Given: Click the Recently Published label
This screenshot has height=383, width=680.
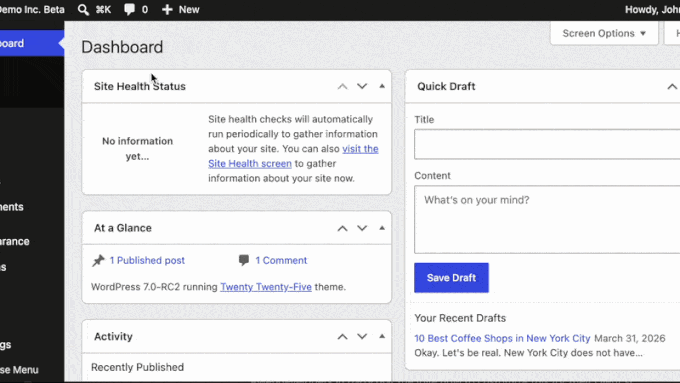Looking at the screenshot, I should (137, 367).
